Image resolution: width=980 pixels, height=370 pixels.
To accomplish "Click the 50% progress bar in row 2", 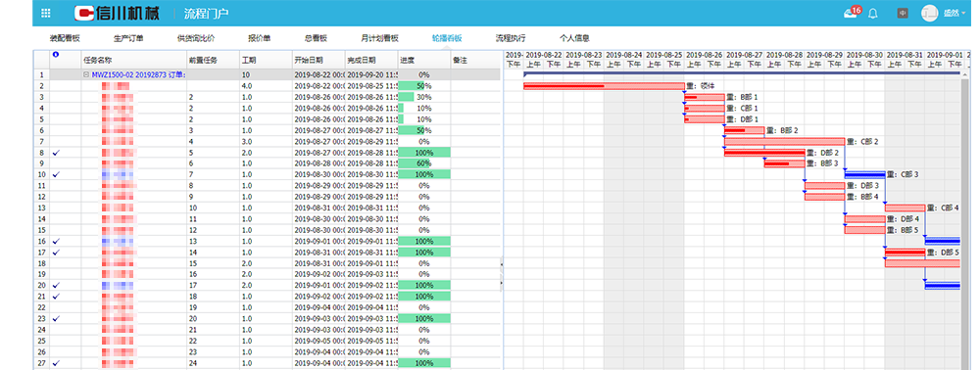I will coord(424,85).
